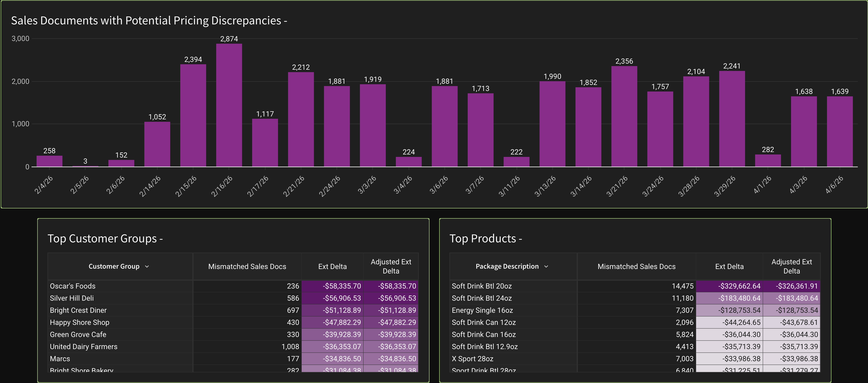Click the -$58,335.70 Ext Delta cell
Viewport: 868px width, 383px height.
(341, 286)
